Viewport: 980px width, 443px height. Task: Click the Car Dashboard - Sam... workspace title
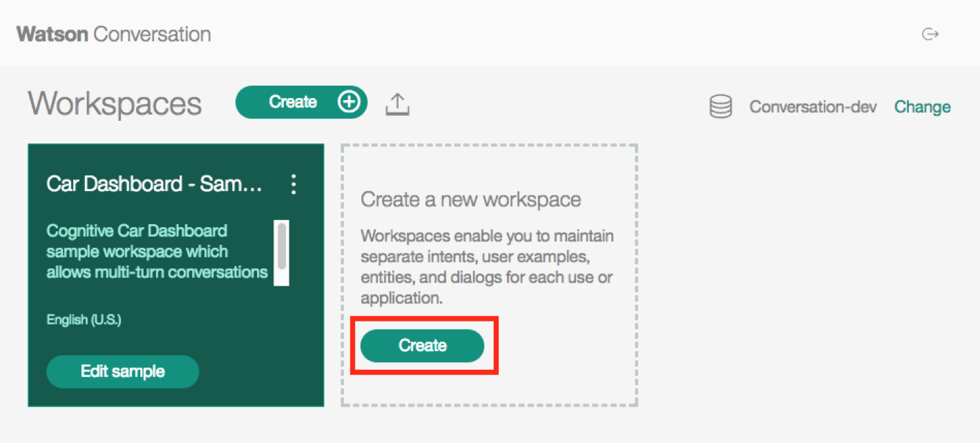pyautogui.click(x=155, y=184)
